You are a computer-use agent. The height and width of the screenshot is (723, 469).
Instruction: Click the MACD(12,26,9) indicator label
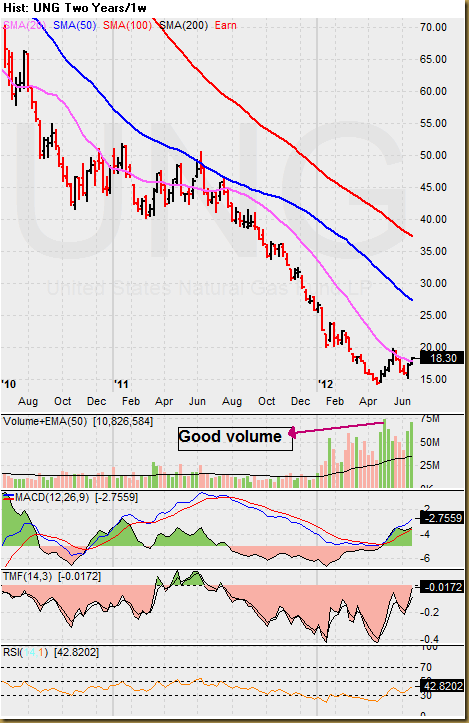(x=52, y=497)
